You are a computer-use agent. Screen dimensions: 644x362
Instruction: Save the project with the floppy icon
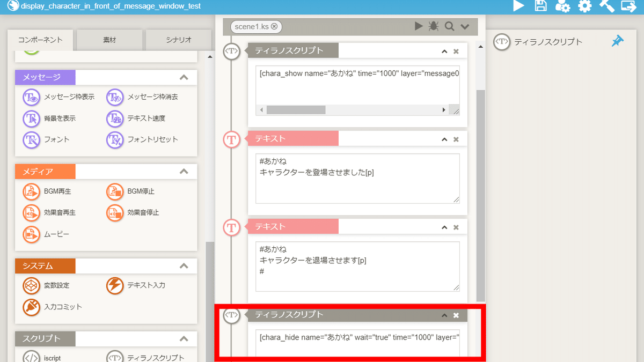point(541,6)
